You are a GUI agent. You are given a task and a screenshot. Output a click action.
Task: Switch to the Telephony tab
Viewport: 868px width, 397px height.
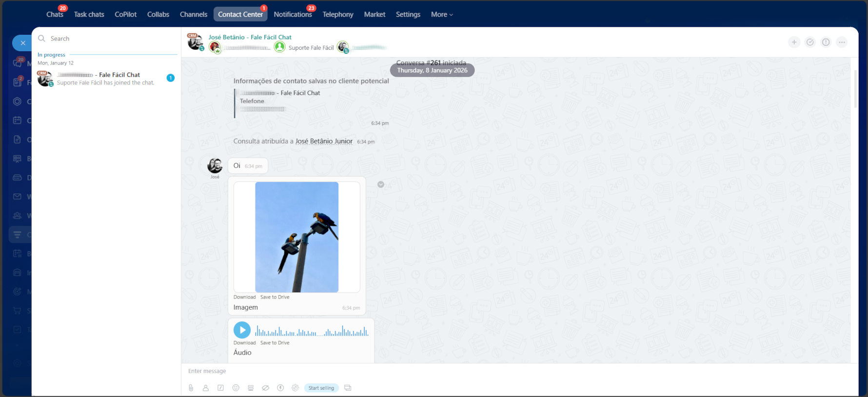(x=337, y=15)
